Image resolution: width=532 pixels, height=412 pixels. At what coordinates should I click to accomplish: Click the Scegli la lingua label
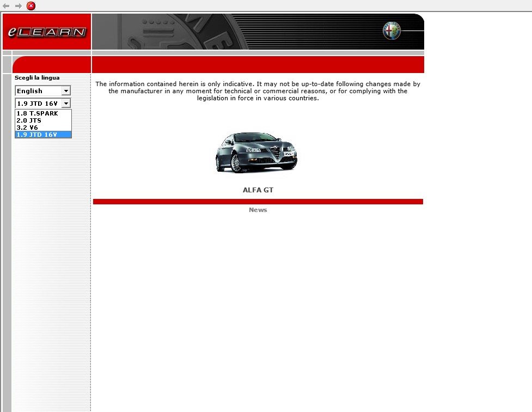point(37,77)
